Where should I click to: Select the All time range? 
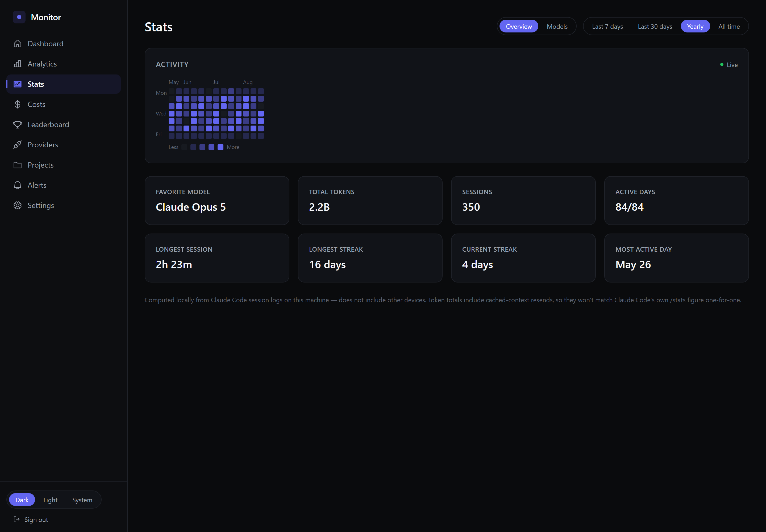click(x=729, y=26)
